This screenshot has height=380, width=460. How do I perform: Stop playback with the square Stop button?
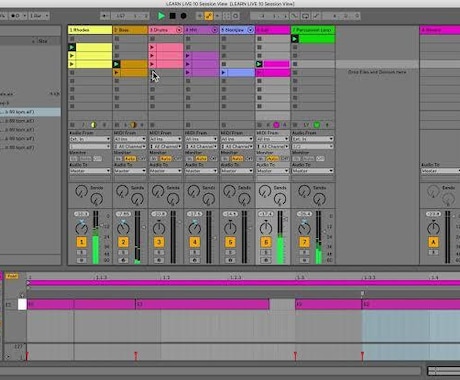click(x=172, y=16)
